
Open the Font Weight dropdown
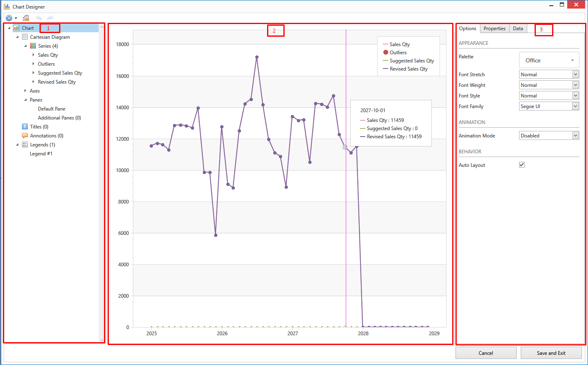[549, 85]
